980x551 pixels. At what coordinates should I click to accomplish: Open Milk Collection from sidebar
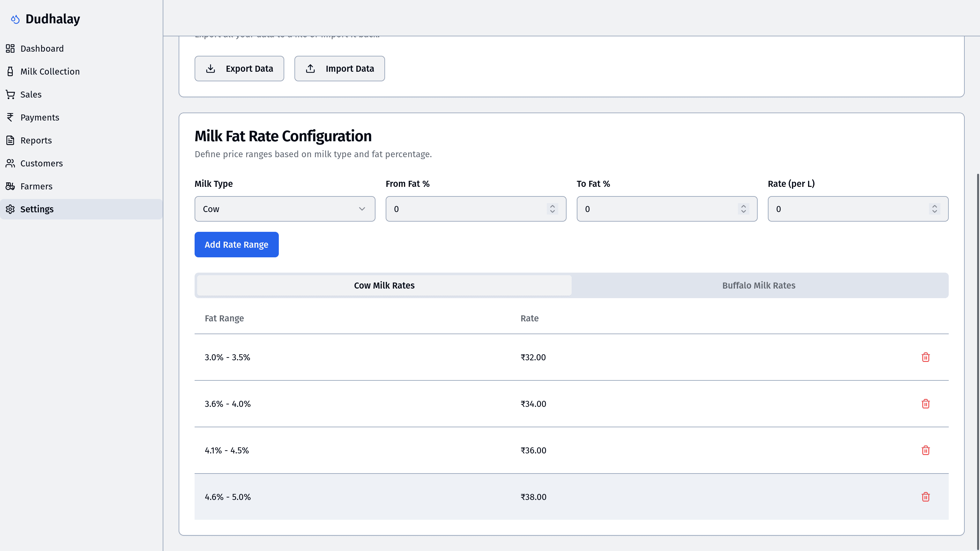(50, 71)
